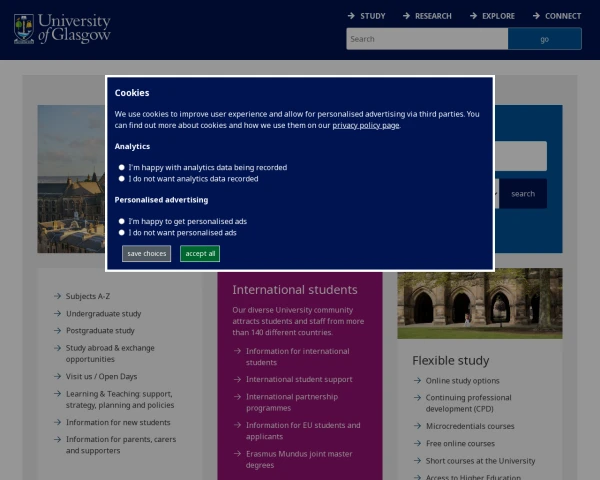Click arrow icon beside Undergraduate study
The width and height of the screenshot is (600, 480).
(57, 313)
